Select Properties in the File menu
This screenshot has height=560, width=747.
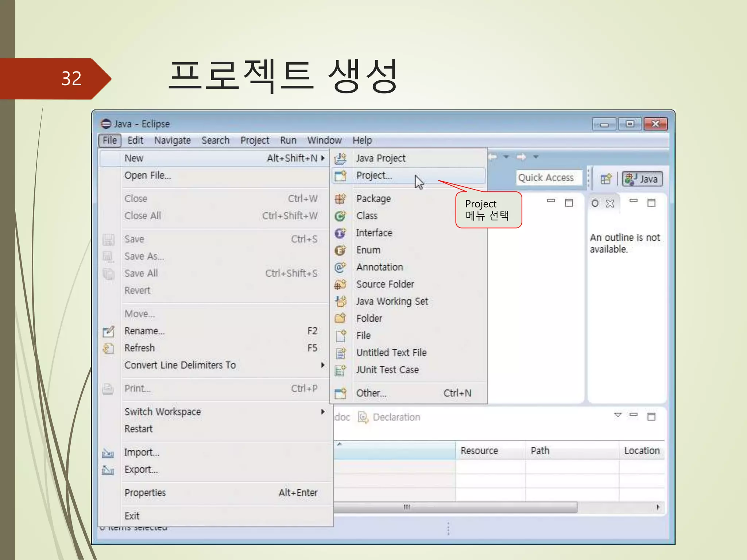click(215, 493)
